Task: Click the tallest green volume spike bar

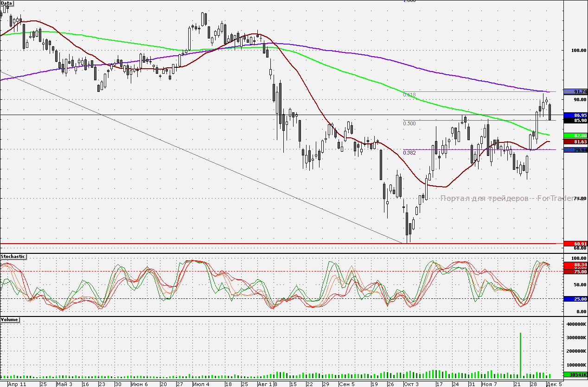Action: 520,355
